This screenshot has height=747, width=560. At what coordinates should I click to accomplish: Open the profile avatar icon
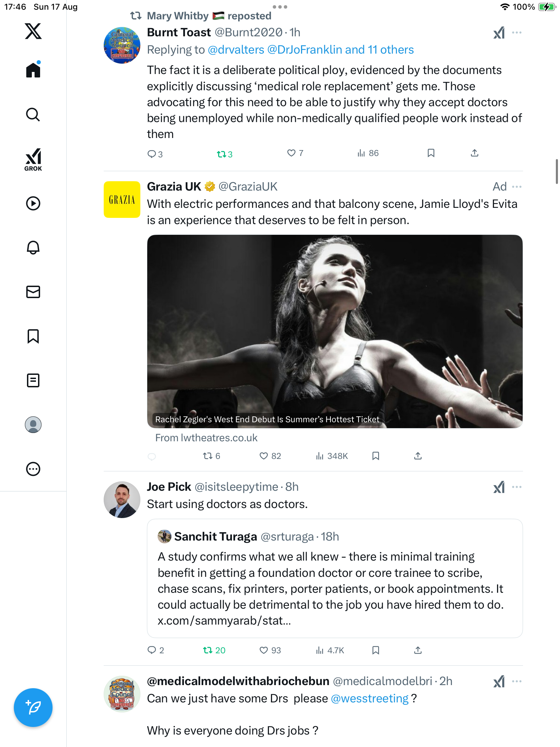[x=33, y=425]
